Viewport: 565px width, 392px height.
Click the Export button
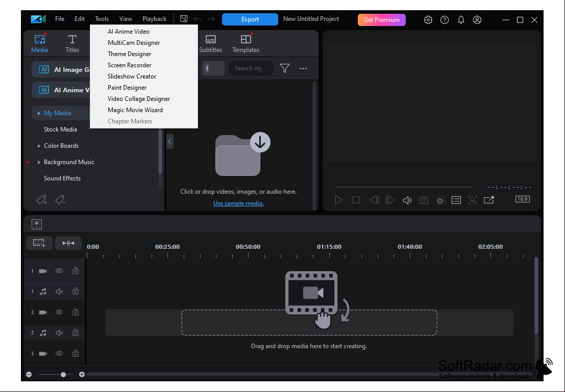250,19
